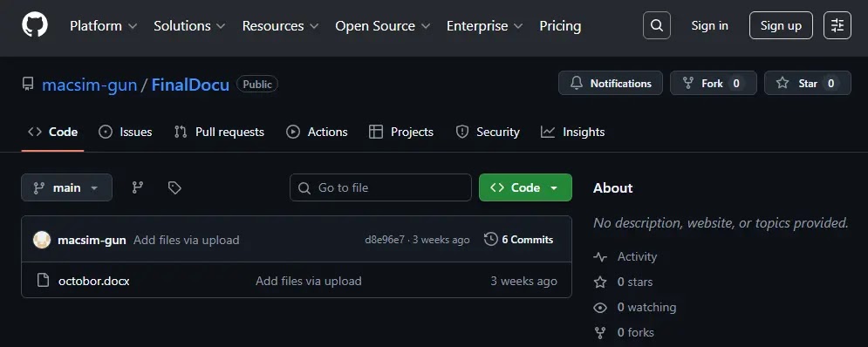Switch to the Actions tab
The image size is (868, 347).
pos(317,132)
